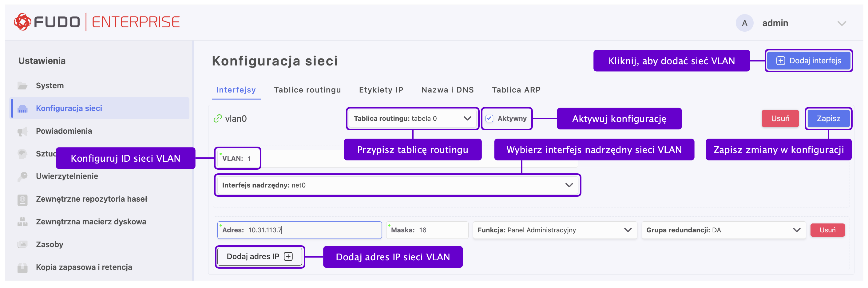This screenshot has width=868, height=288.
Task: Click the Zasoby picture icon
Action: [x=22, y=245]
